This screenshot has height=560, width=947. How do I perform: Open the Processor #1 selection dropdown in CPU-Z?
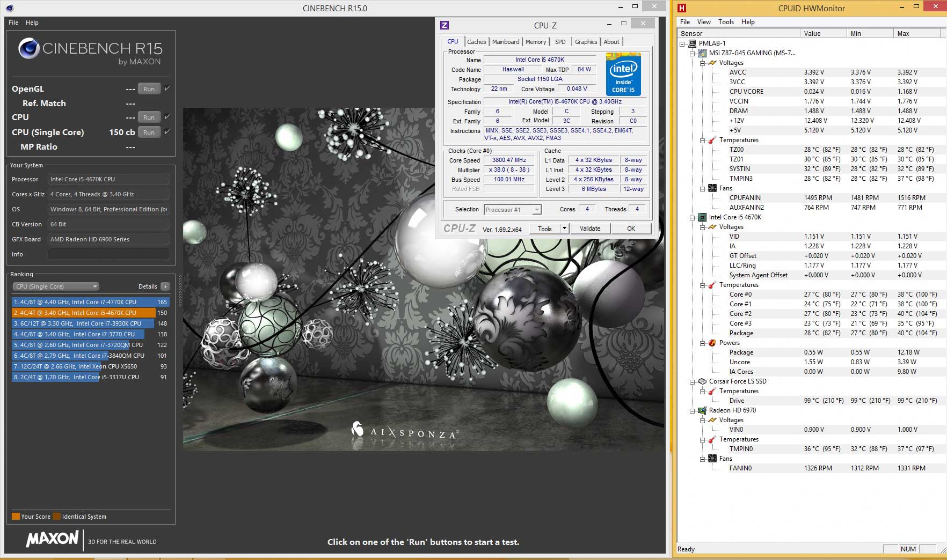click(513, 210)
